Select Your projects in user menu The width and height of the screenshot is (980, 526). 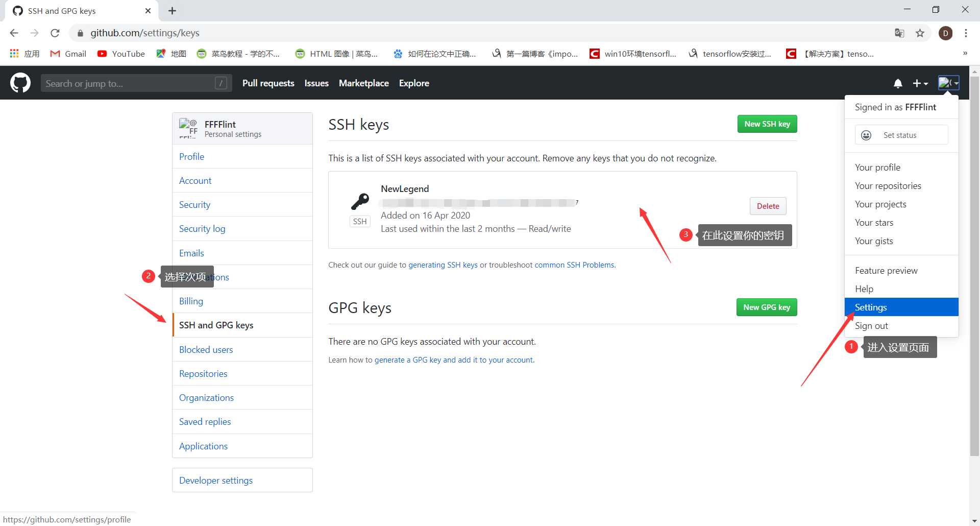901,204
